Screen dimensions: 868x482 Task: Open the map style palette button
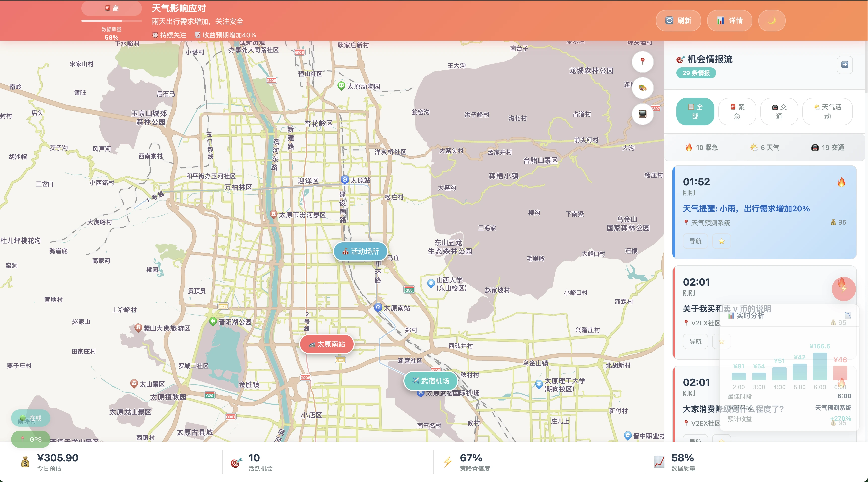click(x=642, y=88)
